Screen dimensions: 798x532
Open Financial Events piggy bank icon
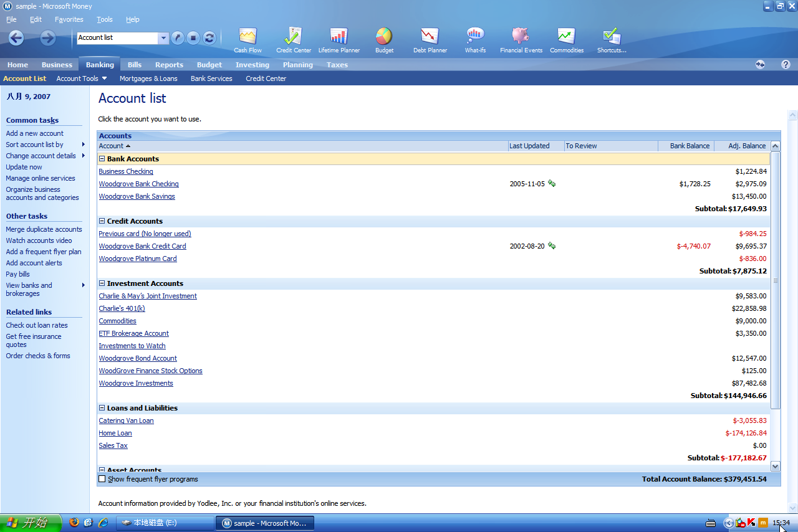[521, 39]
